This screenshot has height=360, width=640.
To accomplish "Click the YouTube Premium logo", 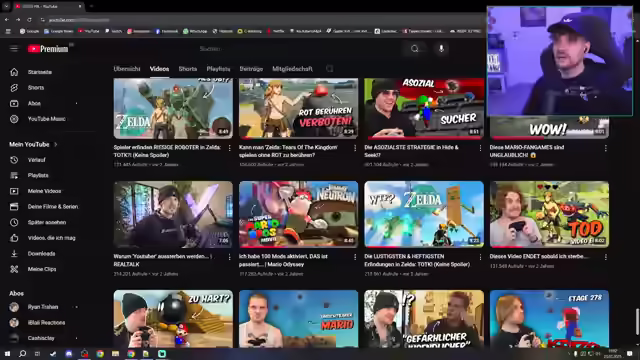I will (48, 49).
